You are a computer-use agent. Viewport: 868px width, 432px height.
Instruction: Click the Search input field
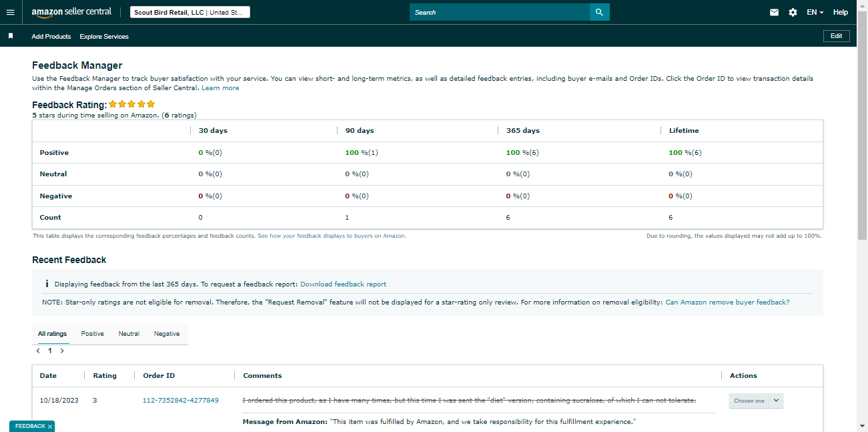point(500,12)
